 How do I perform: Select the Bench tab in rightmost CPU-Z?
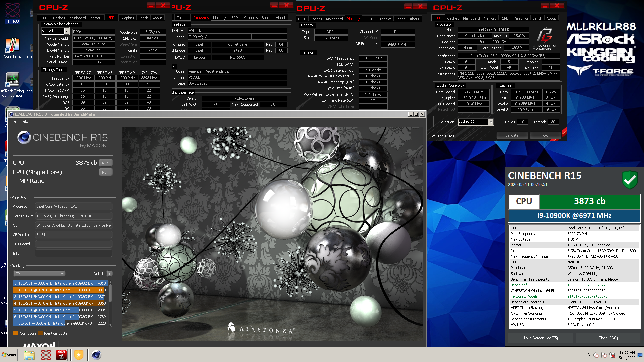[537, 18]
